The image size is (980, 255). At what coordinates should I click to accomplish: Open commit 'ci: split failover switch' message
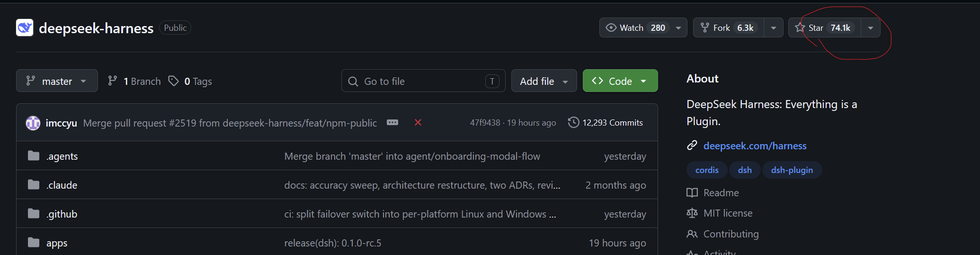(x=420, y=214)
